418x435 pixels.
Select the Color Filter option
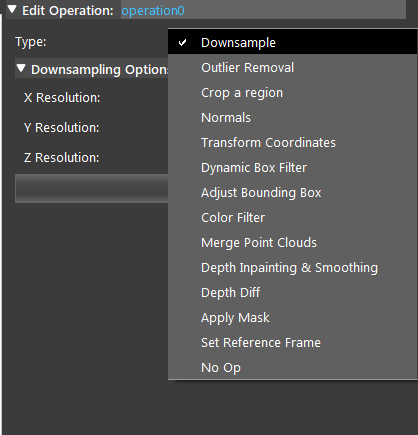pyautogui.click(x=292, y=218)
